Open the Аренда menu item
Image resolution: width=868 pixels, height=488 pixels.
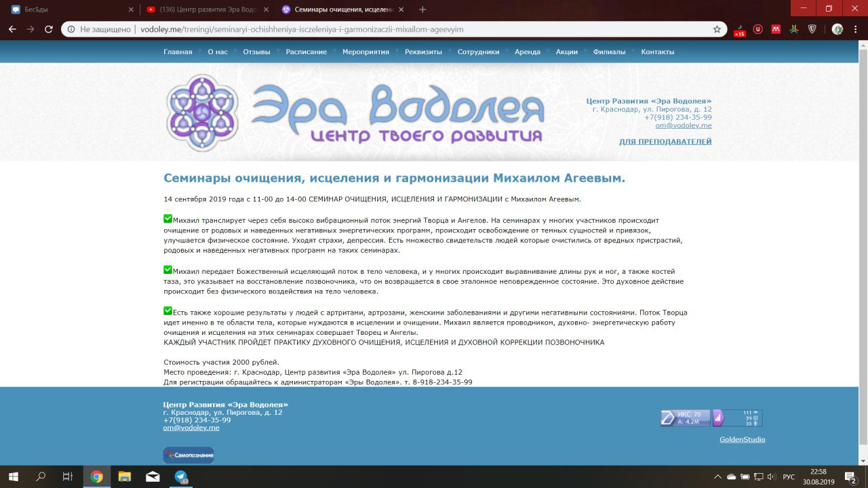click(x=528, y=52)
